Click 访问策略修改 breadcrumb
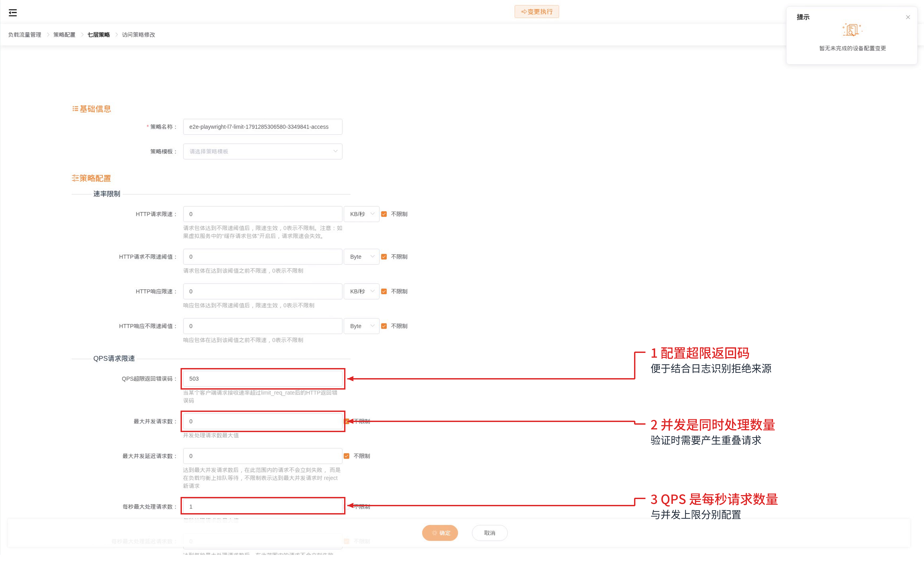The image size is (924, 574). click(x=138, y=35)
